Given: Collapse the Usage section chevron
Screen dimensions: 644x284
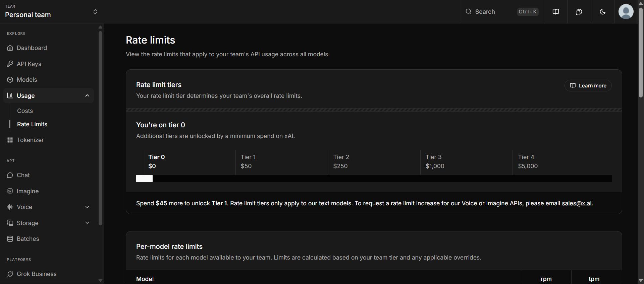Looking at the screenshot, I should pyautogui.click(x=87, y=96).
